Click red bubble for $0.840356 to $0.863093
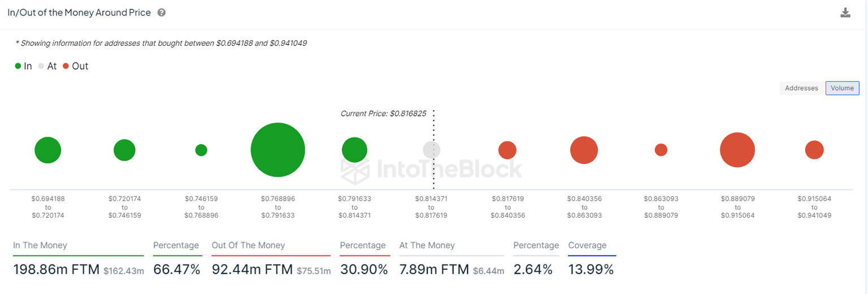 (584, 150)
